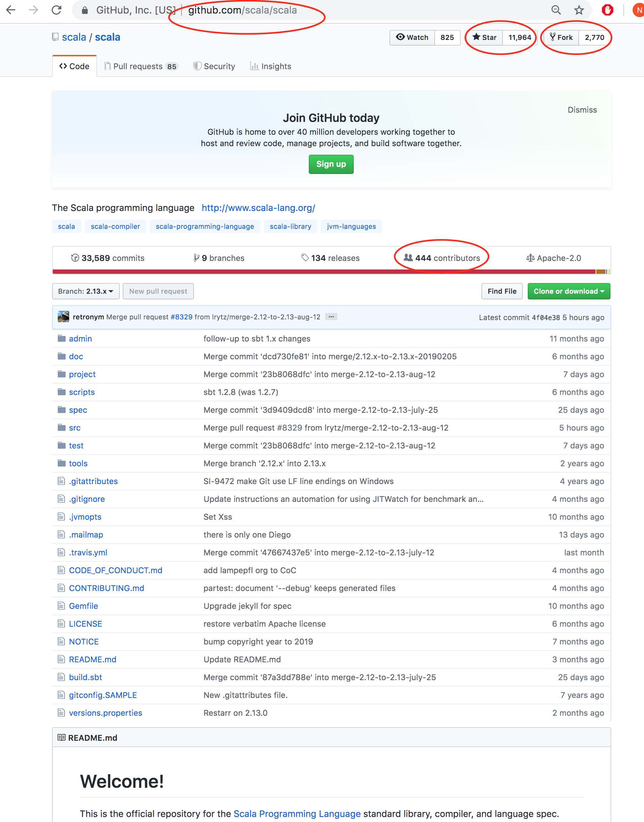Click the language breakdown color bar

coord(331,272)
